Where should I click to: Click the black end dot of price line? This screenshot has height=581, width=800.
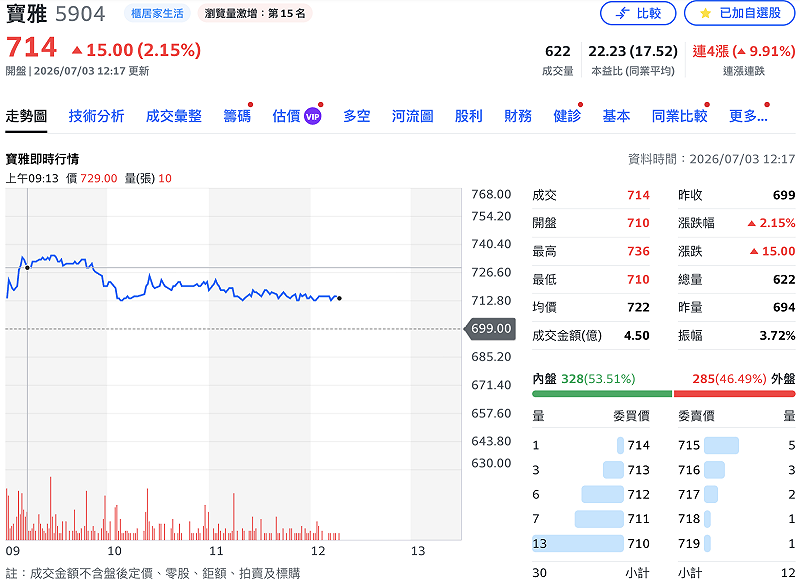click(x=339, y=298)
